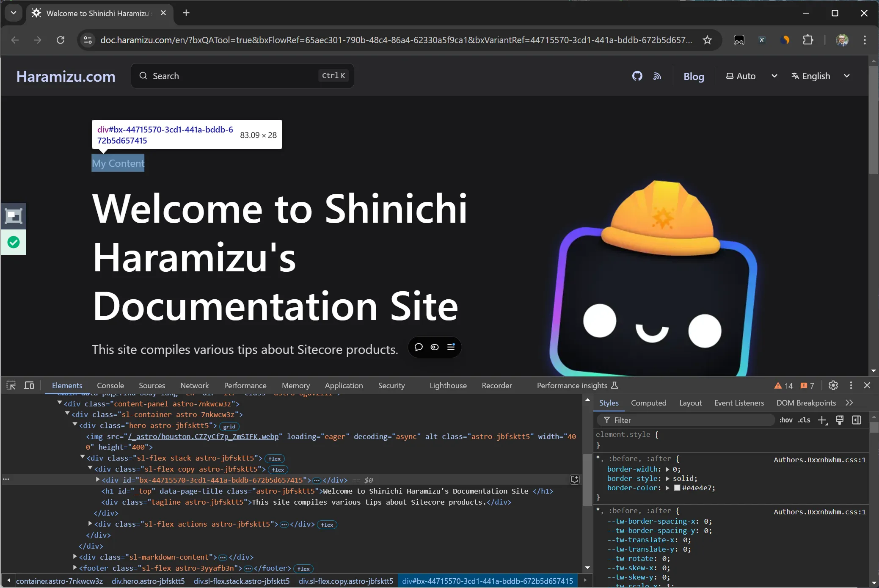Click the Add new style rule icon
Viewport: 879px width, 588px height.
click(823, 420)
